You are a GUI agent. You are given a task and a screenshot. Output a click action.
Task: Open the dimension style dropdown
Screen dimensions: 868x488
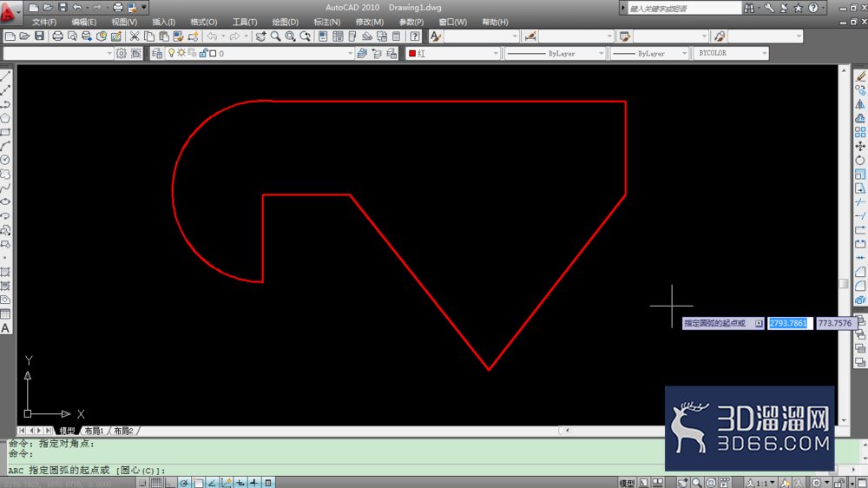[575, 36]
